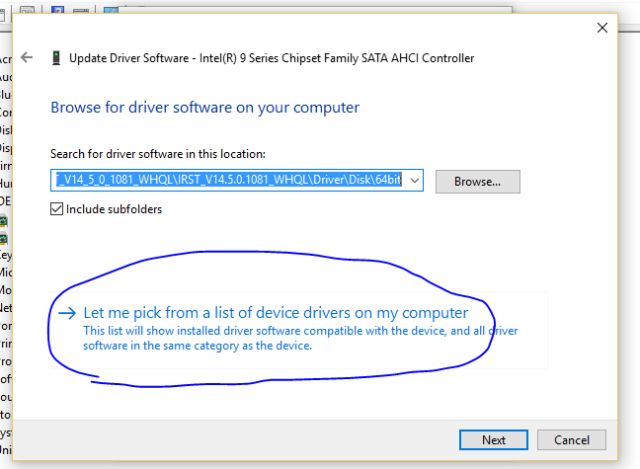The height and width of the screenshot is (469, 640).
Task: Select Keyboards entry in background device tree
Action: coord(5,255)
